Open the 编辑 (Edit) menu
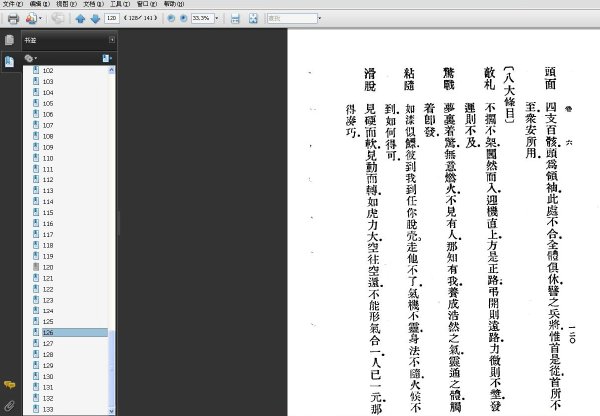Image resolution: width=600 pixels, height=416 pixels. click(40, 4)
